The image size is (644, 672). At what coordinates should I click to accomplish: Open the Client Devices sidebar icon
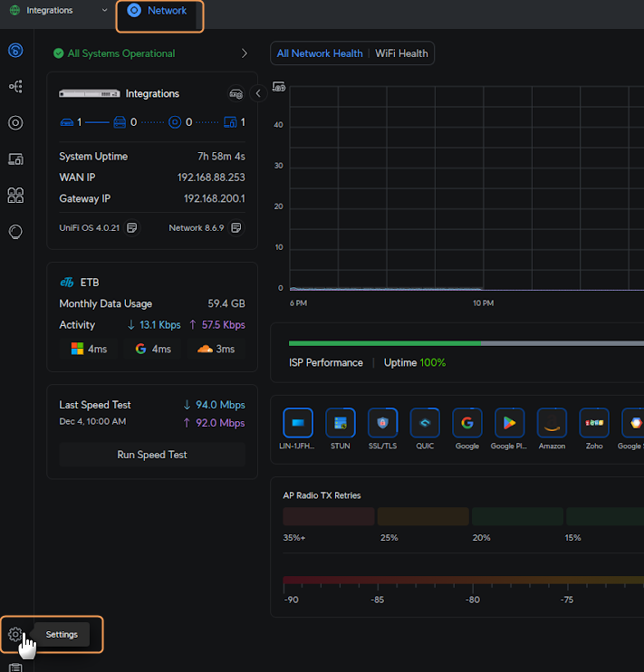15,159
